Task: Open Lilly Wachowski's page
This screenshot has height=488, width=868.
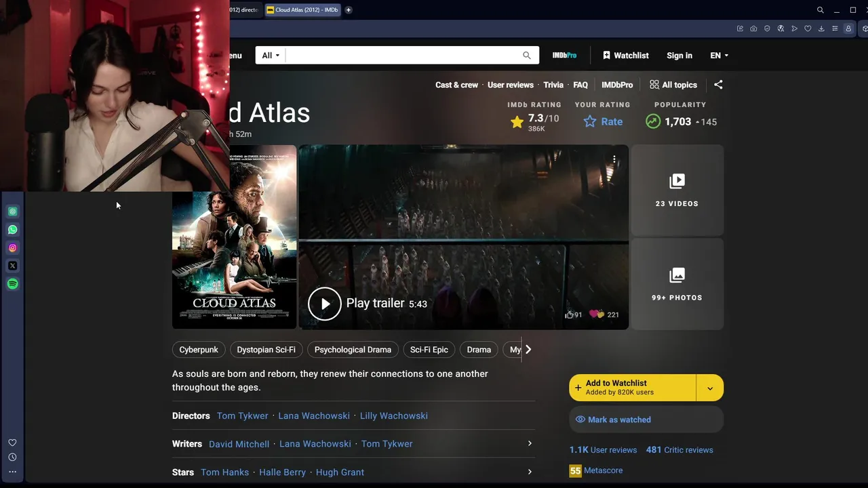Action: pos(394,415)
